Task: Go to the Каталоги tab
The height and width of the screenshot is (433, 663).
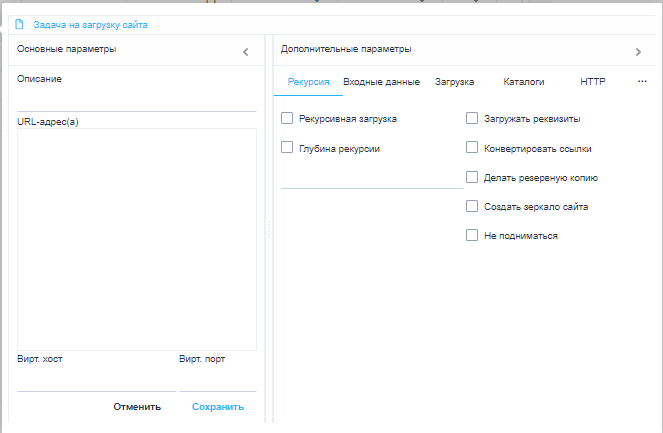Action: click(524, 82)
